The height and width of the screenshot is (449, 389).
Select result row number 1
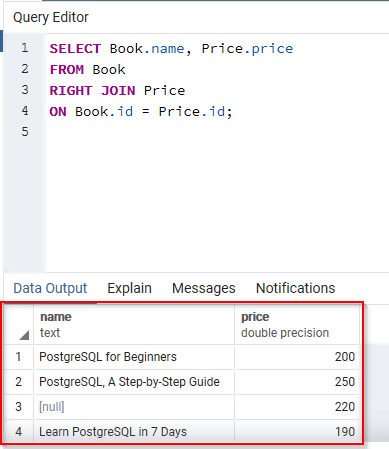pyautogui.click(x=18, y=357)
